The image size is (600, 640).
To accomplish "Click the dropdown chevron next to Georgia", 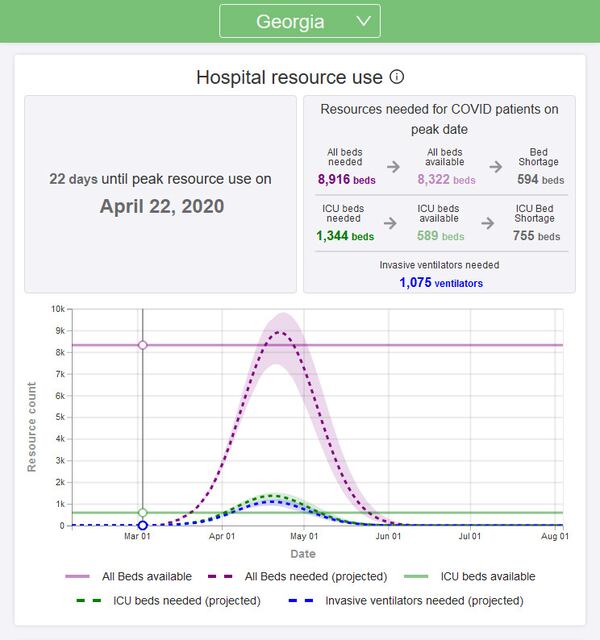I will click(x=363, y=21).
